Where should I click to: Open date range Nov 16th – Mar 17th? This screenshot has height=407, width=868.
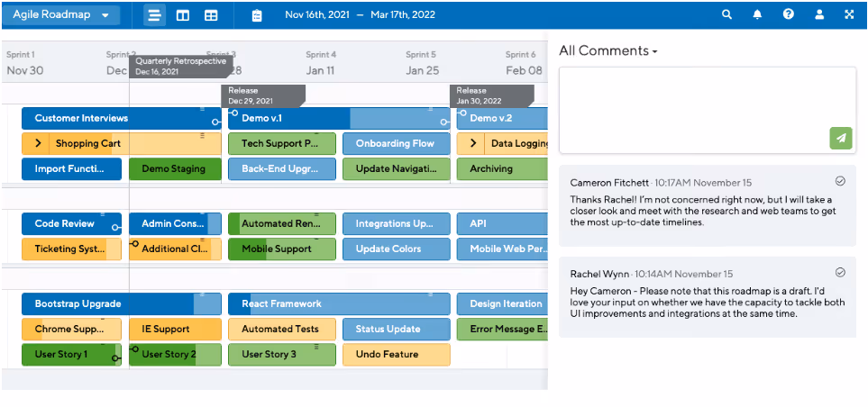(x=360, y=15)
